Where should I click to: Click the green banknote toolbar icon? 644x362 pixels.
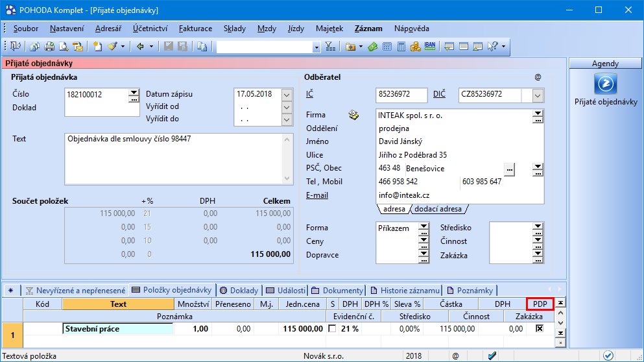pyautogui.click(x=372, y=47)
